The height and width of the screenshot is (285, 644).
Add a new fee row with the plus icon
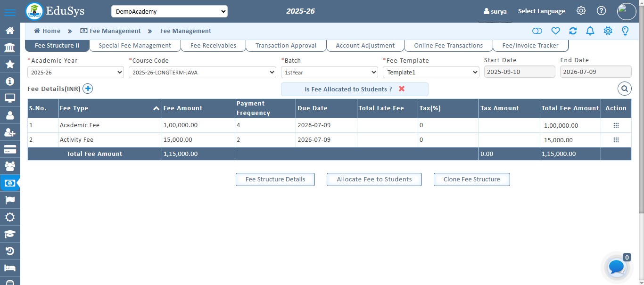coord(88,88)
